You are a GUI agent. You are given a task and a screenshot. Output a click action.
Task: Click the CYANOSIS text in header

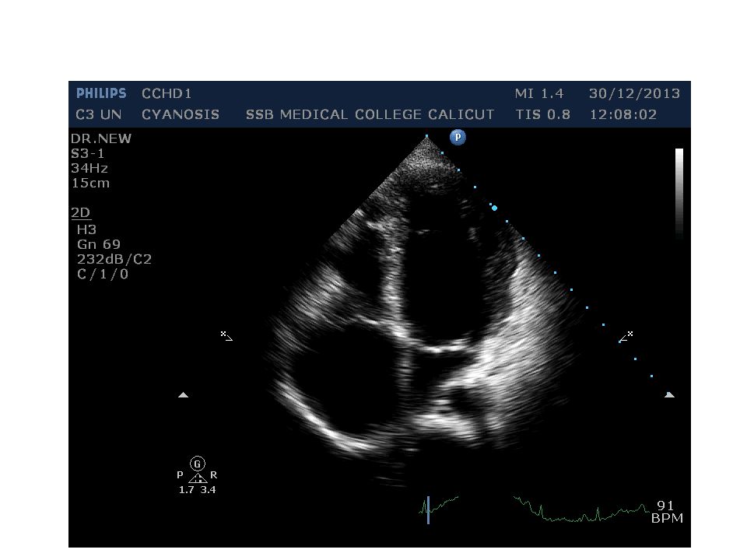point(181,114)
